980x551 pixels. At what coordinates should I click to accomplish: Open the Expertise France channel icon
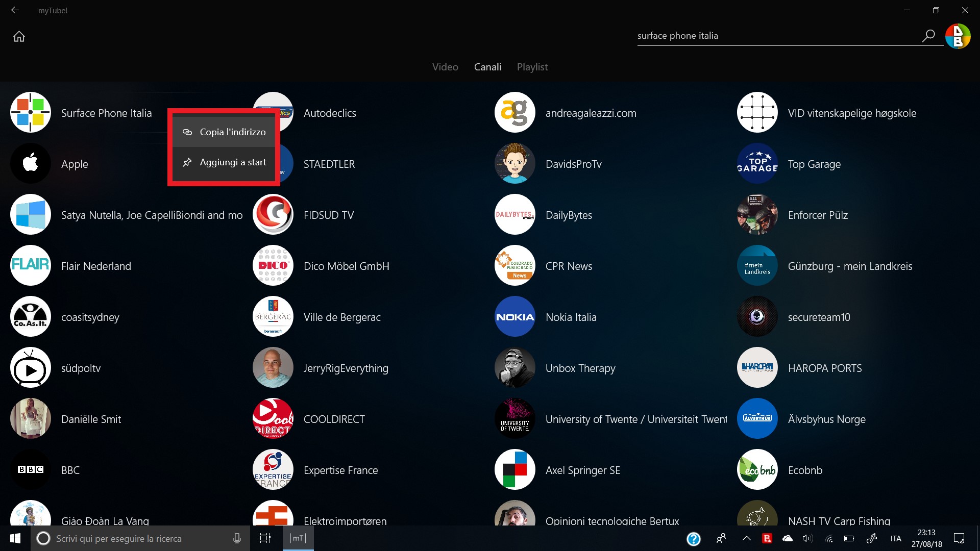tap(273, 469)
